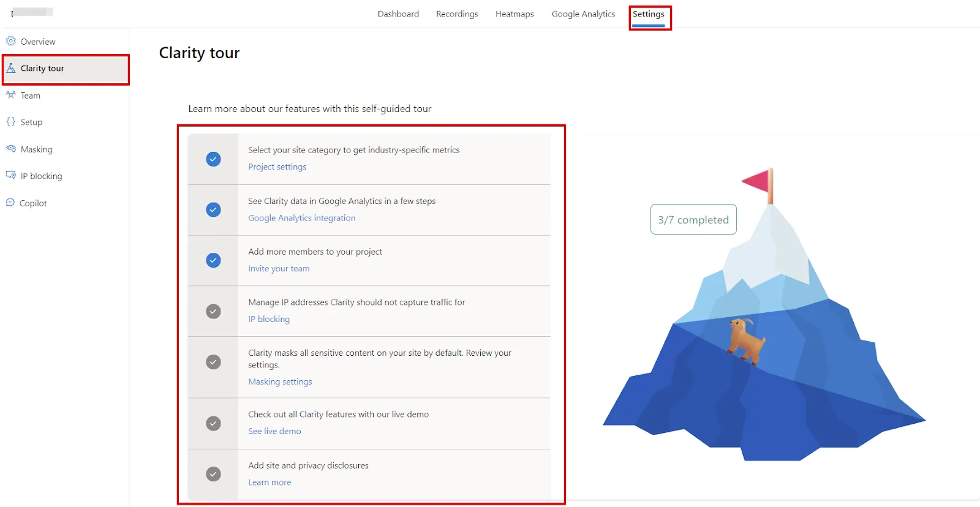The width and height of the screenshot is (980, 507).
Task: Click the blue checkmark beside add members step
Action: tap(213, 260)
